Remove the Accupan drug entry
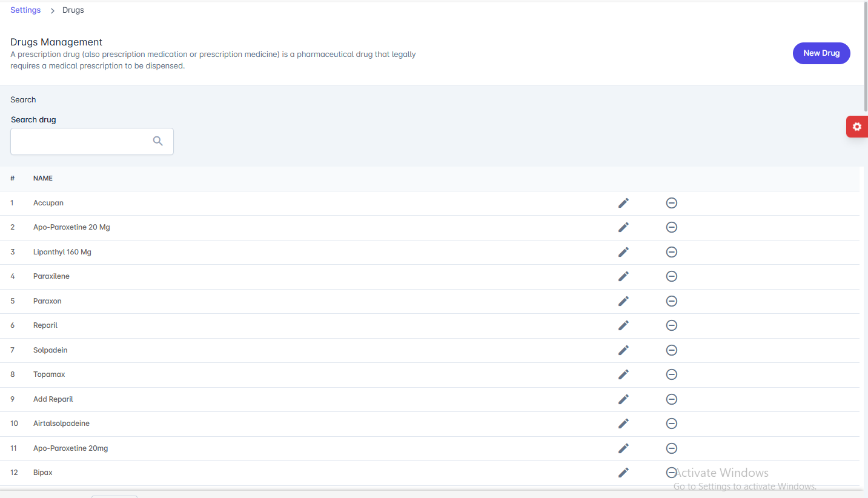Image resolution: width=868 pixels, height=498 pixels. [671, 203]
